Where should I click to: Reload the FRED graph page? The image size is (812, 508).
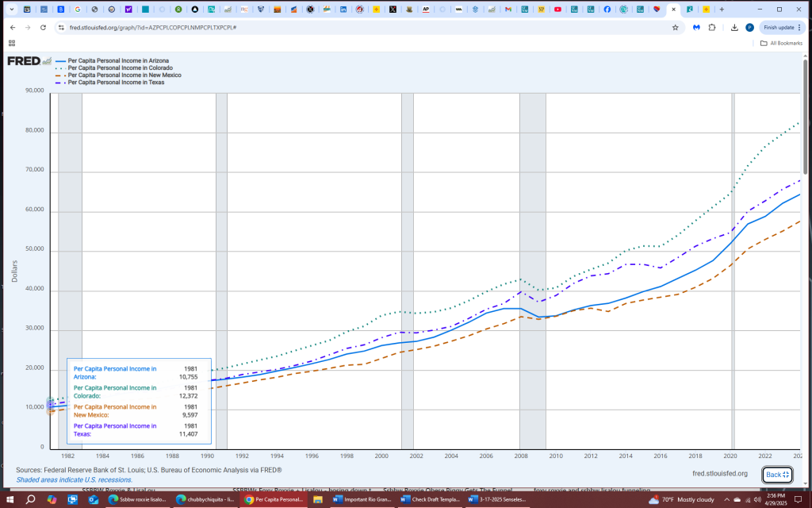coord(44,27)
